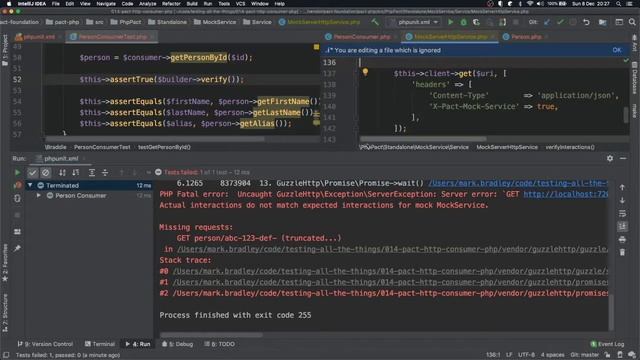Viewport: 640px width, 360px height.
Task: Click horizontal scrollbar of the right editor
Action: [x=423, y=139]
